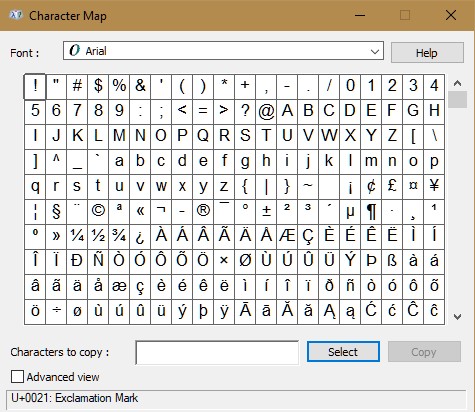Viewport: 475px width, 412px height.
Task: Select the capital Ą with ogonek
Action: (329, 312)
